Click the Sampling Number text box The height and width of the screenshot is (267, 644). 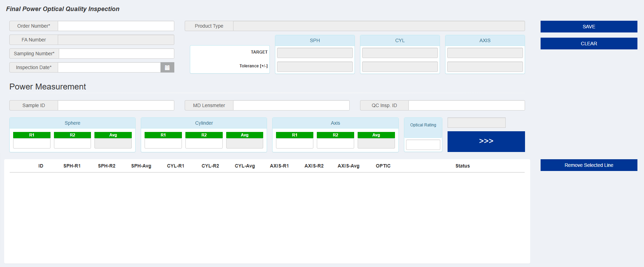coord(116,54)
